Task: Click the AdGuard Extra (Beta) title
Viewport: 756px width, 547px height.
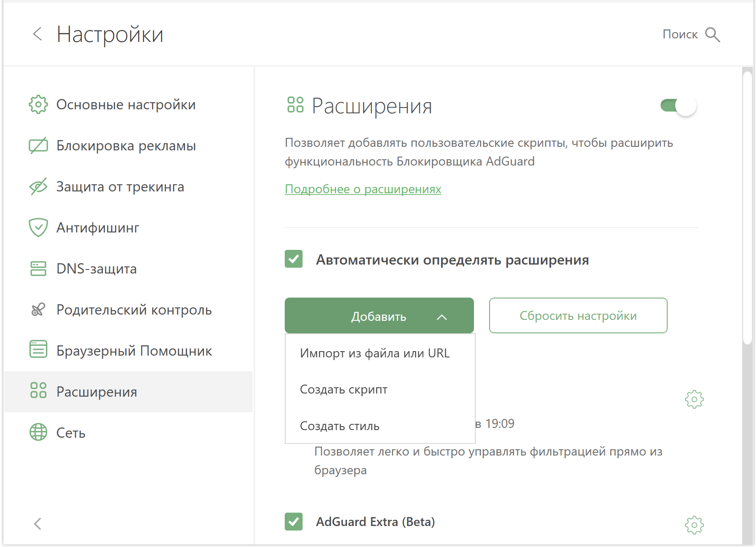Action: point(375,522)
